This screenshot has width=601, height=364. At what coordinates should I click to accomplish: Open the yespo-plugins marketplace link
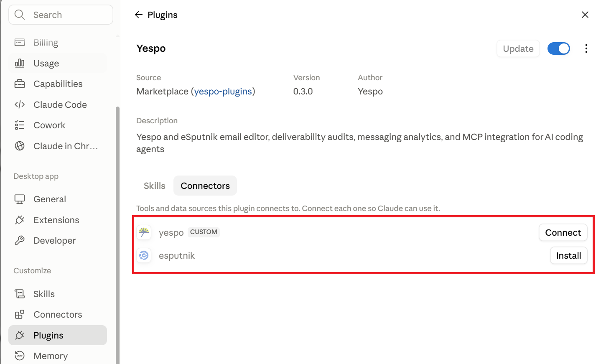pos(223,91)
